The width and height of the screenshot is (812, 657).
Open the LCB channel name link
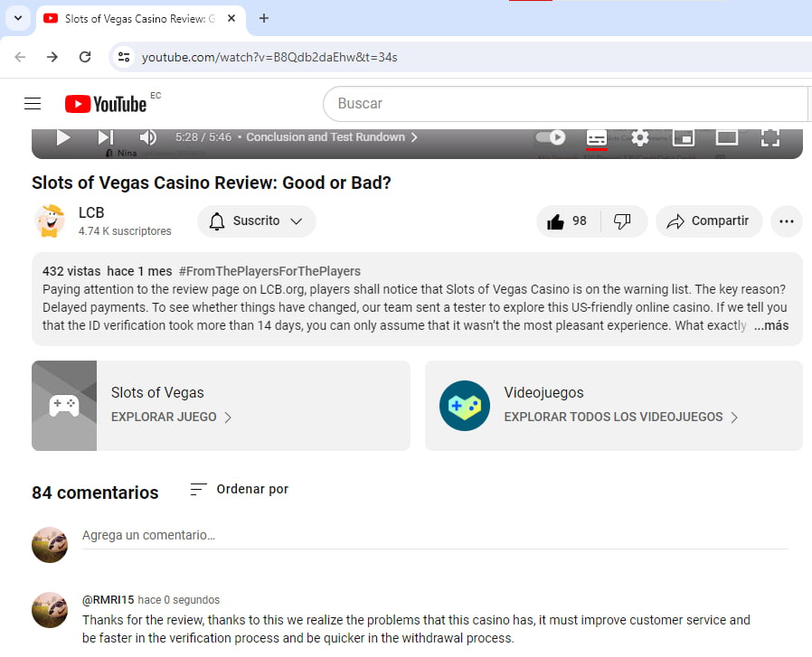[91, 212]
